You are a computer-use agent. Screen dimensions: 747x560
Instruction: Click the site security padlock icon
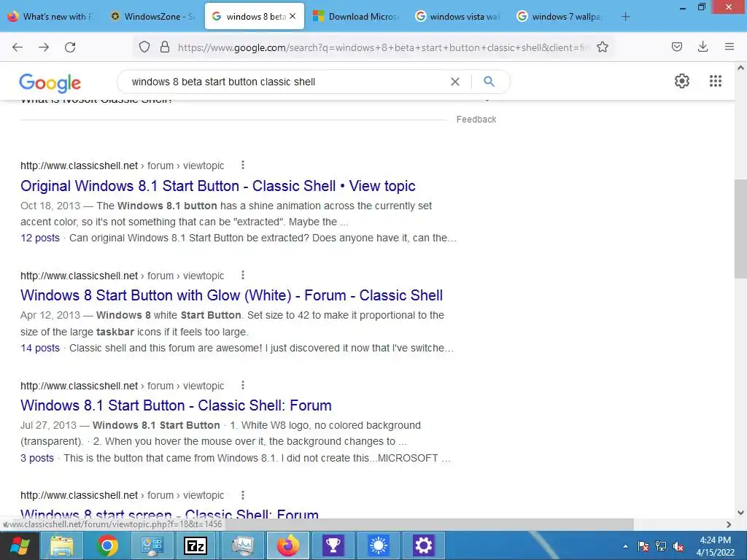click(x=165, y=47)
